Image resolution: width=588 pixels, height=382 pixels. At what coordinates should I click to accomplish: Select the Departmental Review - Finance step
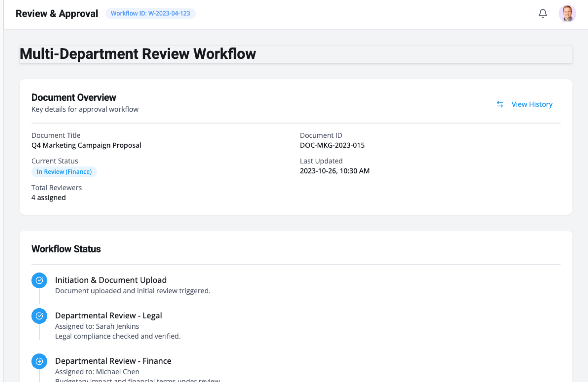click(x=113, y=361)
